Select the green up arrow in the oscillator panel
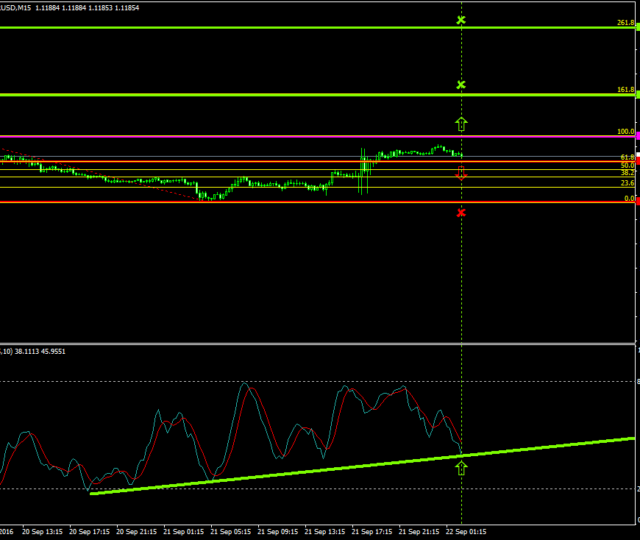Viewport: 640px width, 540px height. (x=461, y=467)
